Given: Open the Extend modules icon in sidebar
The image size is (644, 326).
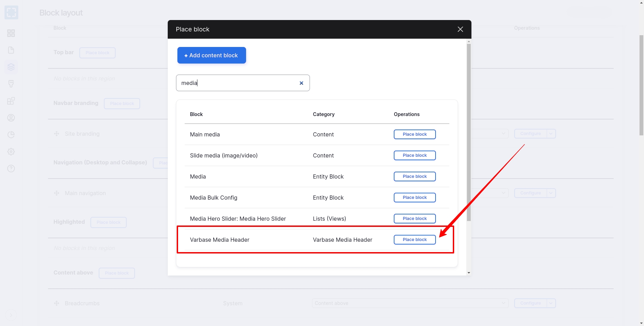Looking at the screenshot, I should click(11, 101).
